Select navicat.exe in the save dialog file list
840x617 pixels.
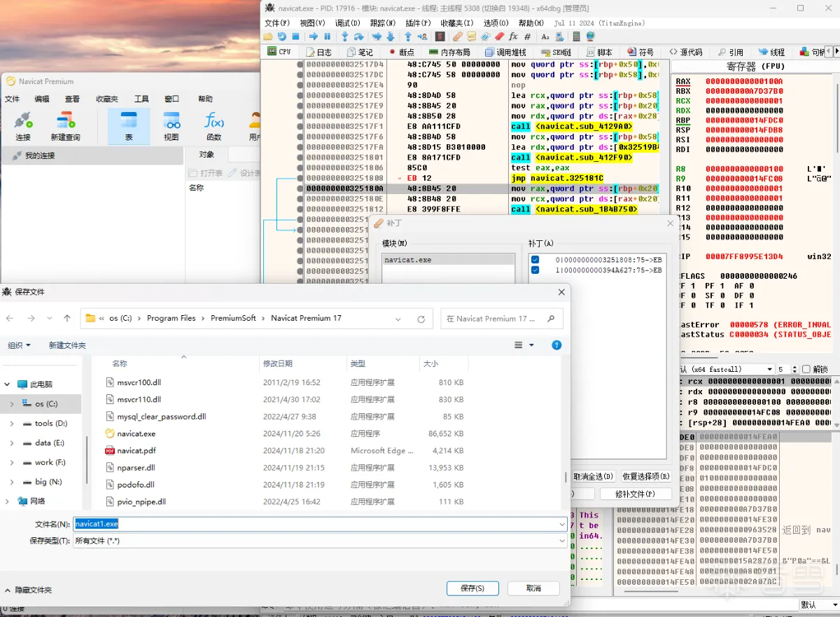pos(136,434)
